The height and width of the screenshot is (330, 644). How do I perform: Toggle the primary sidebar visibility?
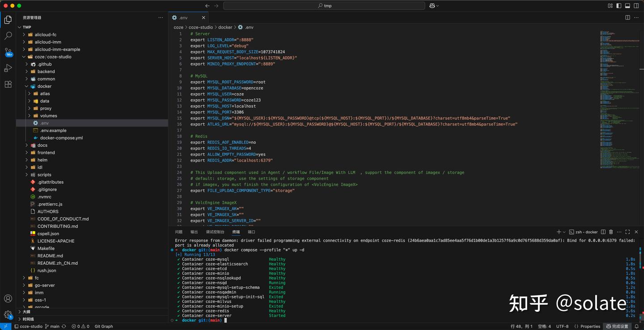pos(619,6)
